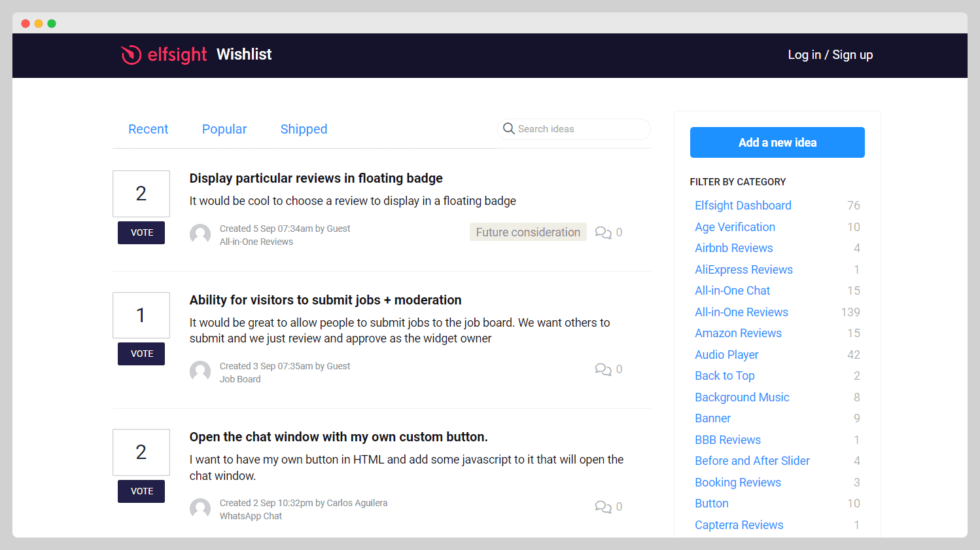The image size is (980, 550).
Task: Click Carlos Aguilera's avatar
Action: coord(200,509)
